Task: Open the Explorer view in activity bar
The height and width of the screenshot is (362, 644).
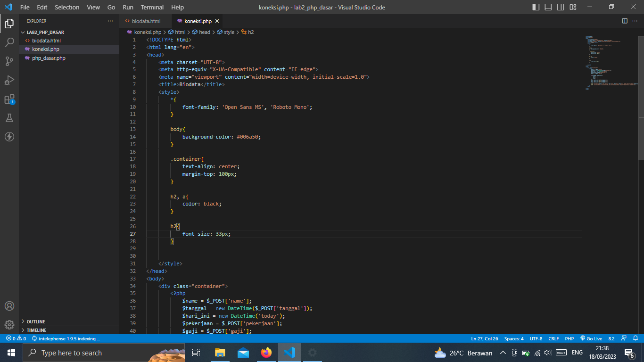Action: pyautogui.click(x=9, y=24)
